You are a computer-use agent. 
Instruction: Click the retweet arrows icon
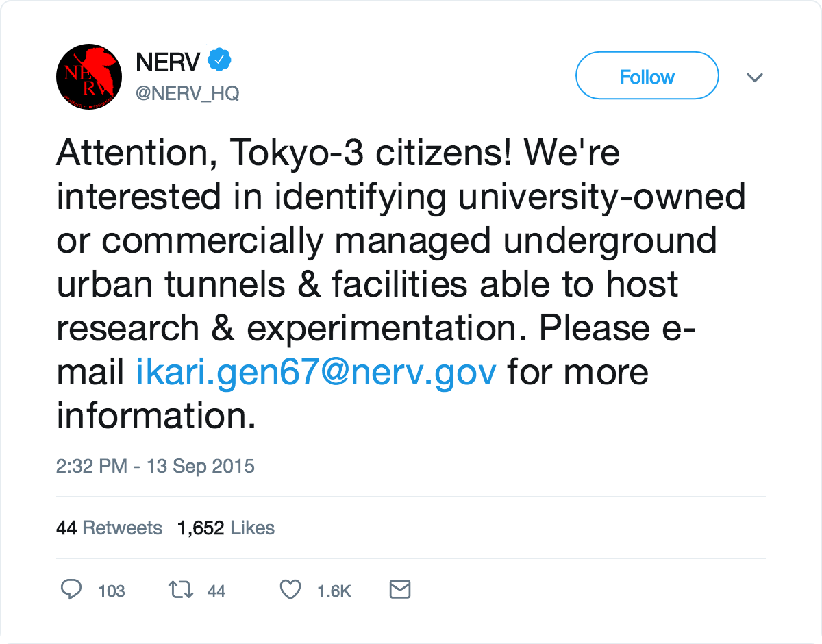click(x=179, y=590)
